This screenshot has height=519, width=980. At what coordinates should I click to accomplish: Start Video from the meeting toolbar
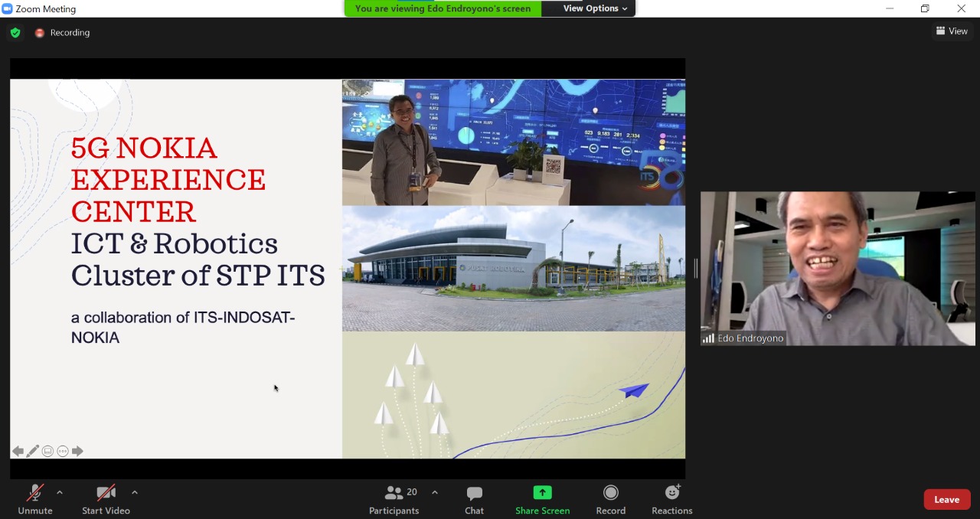click(x=106, y=499)
